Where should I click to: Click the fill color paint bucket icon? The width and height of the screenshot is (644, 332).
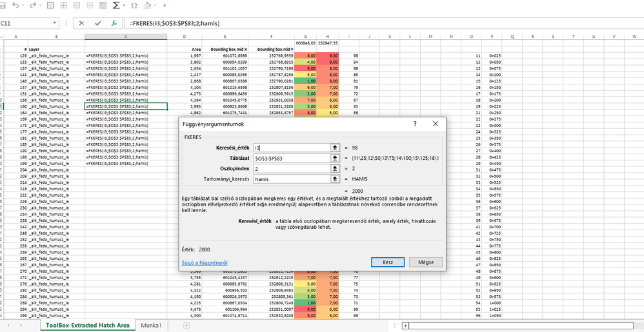(148, 5)
